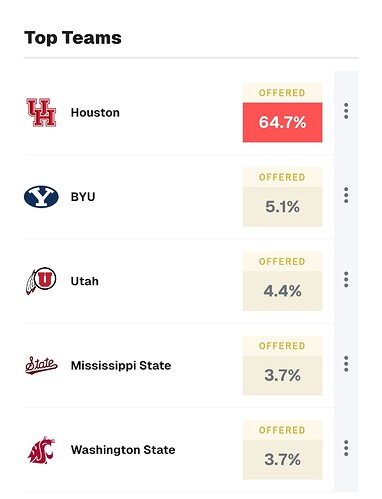382x499 pixels.
Task: Open the Mississippi State three-dot options menu
Action: (346, 364)
